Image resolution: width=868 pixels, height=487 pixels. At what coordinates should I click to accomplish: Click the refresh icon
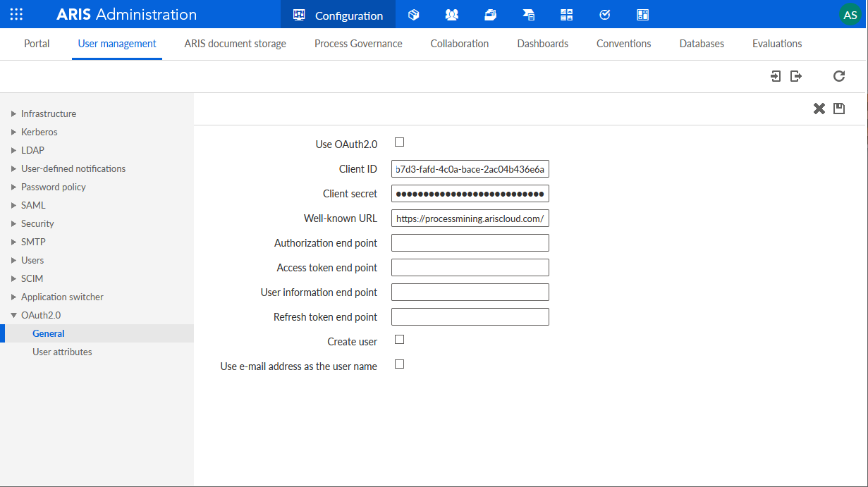(838, 76)
